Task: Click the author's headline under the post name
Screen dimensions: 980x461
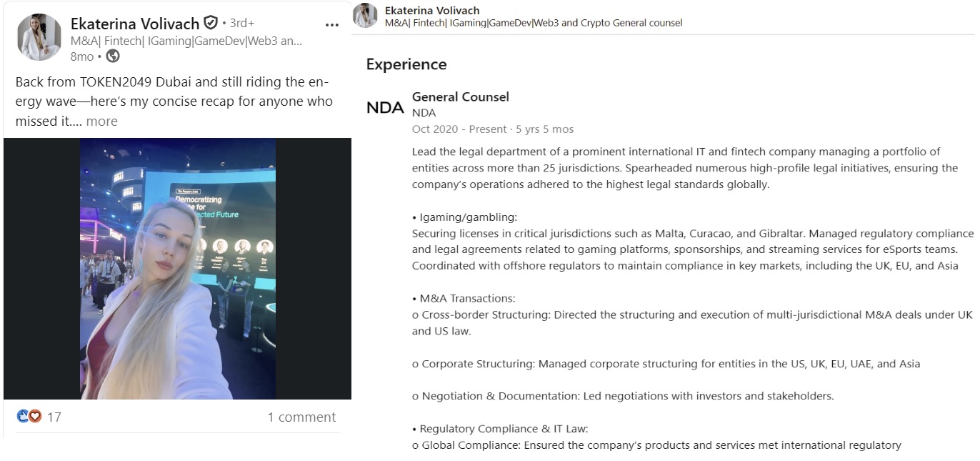Action: coord(186,41)
